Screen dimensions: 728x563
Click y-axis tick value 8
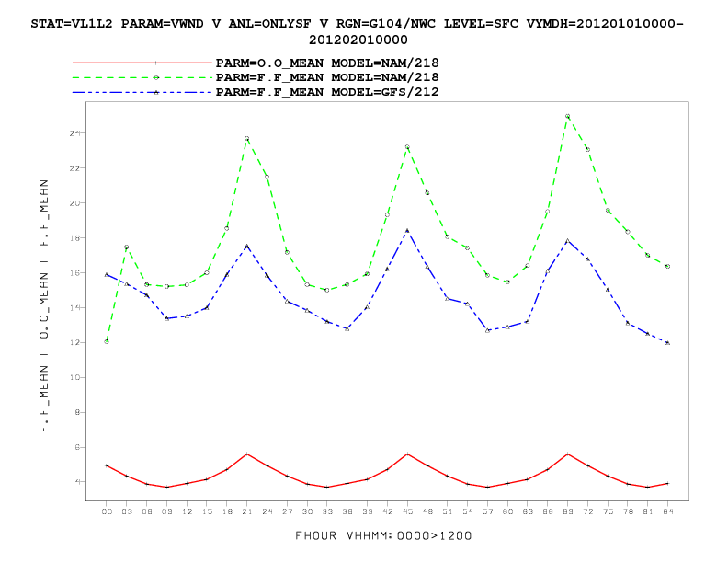pos(77,412)
